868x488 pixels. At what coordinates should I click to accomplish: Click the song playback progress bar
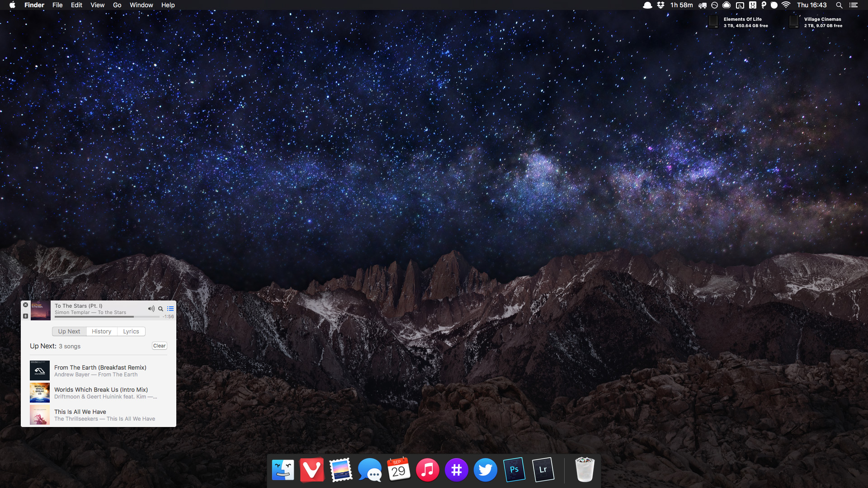[107, 317]
